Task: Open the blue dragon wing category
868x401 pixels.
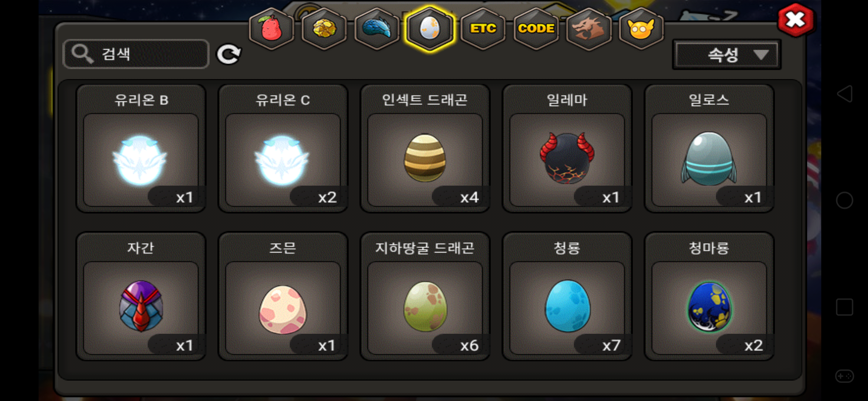Action: click(x=377, y=29)
